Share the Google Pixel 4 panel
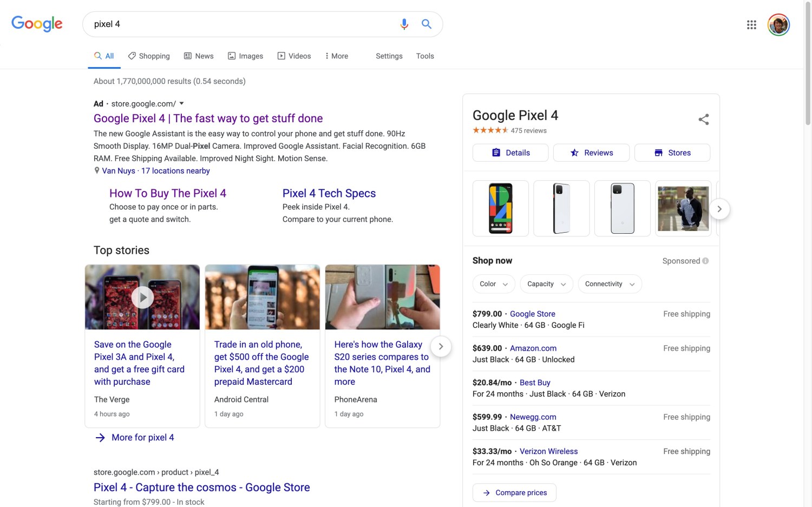The height and width of the screenshot is (507, 812). (703, 120)
